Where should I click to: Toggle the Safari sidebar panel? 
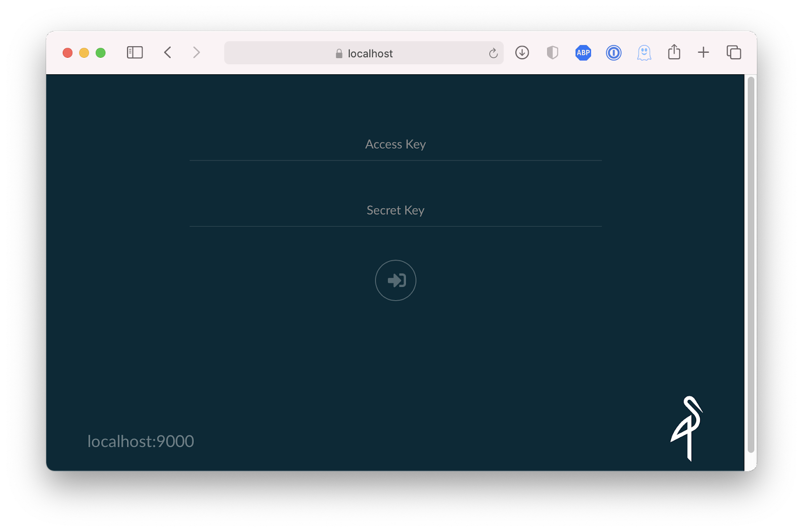(135, 53)
